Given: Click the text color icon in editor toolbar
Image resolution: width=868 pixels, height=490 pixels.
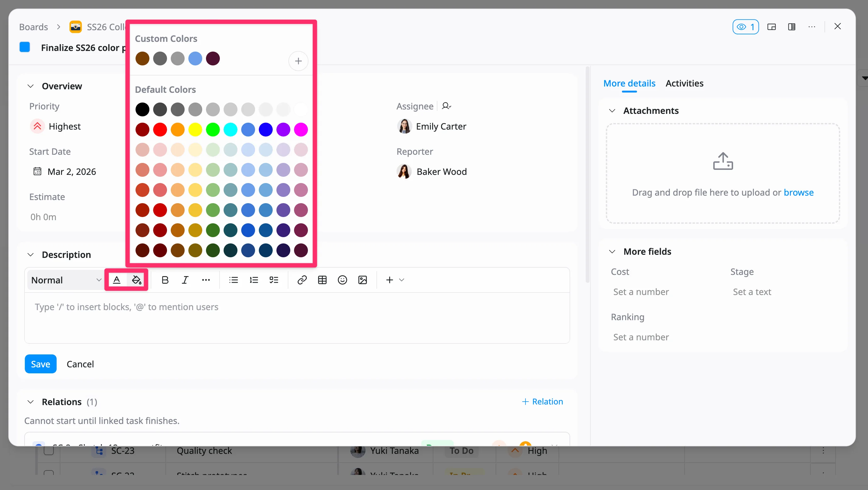Looking at the screenshot, I should tap(117, 280).
